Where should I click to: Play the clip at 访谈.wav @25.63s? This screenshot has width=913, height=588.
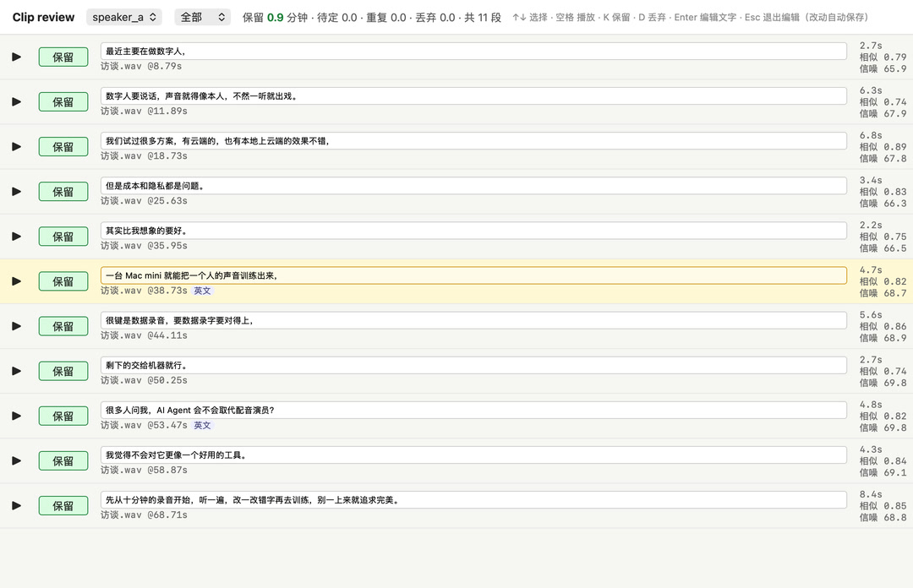tap(16, 192)
